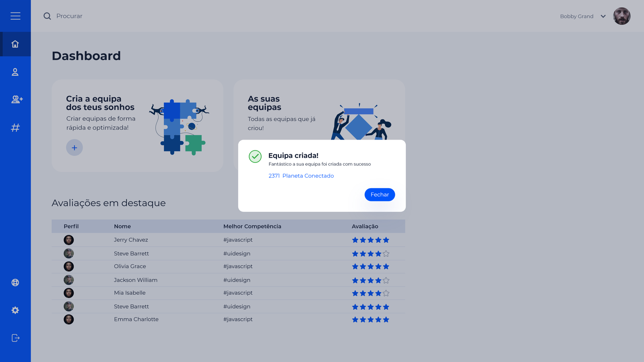The image size is (644, 362).
Task: Open the hamburger menu in sidebar
Action: (x=15, y=16)
